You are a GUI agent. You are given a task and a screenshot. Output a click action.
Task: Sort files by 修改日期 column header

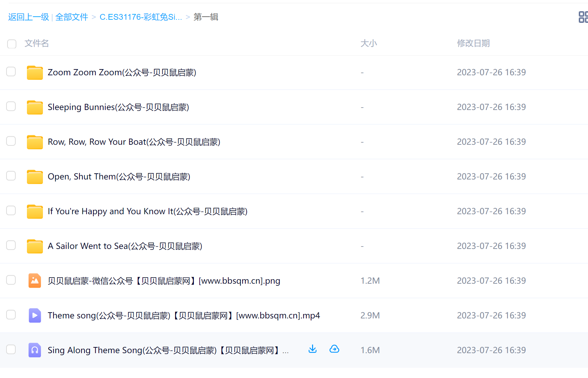tap(473, 43)
